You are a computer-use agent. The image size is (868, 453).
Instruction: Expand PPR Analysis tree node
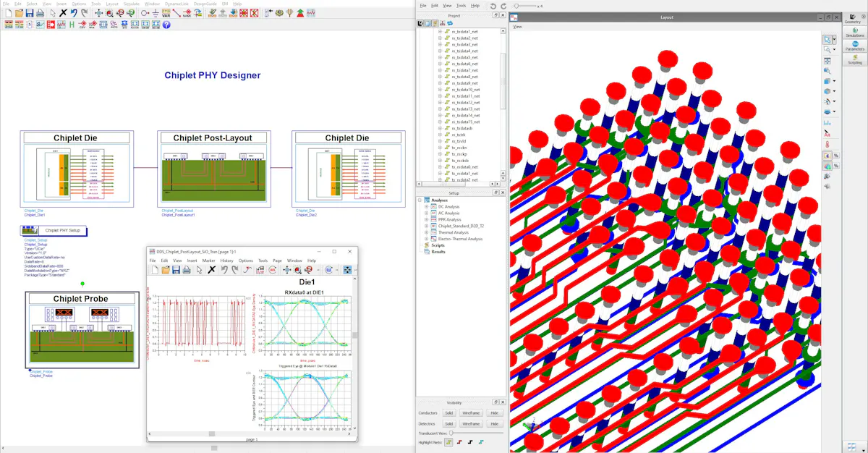(426, 219)
